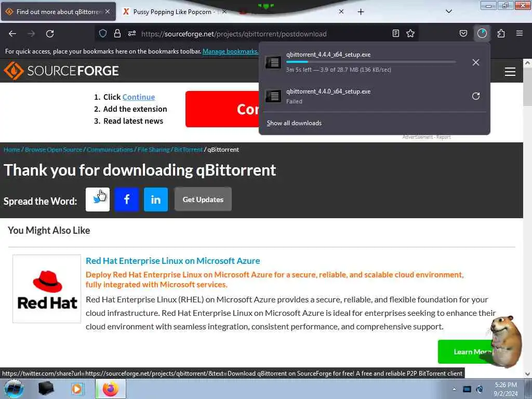Click the scrollbar down arrow
This screenshot has height=399, width=532.
[x=527, y=374]
